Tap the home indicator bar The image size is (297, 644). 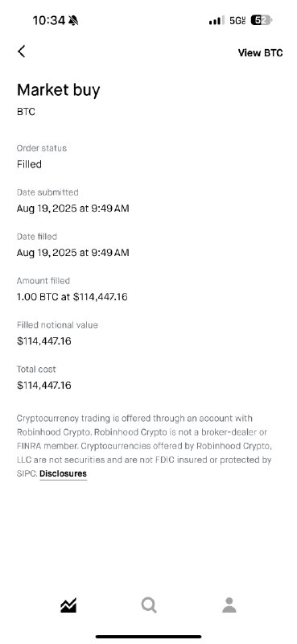tap(149, 637)
